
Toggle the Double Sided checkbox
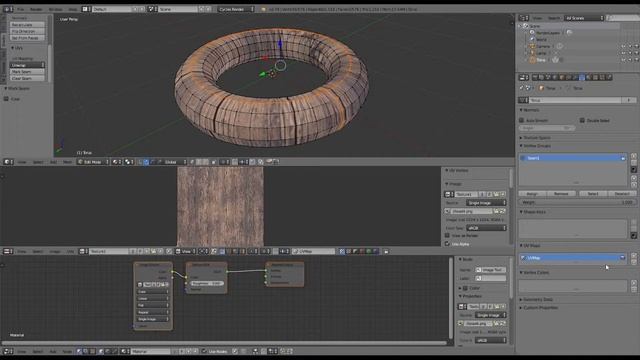pyautogui.click(x=582, y=120)
